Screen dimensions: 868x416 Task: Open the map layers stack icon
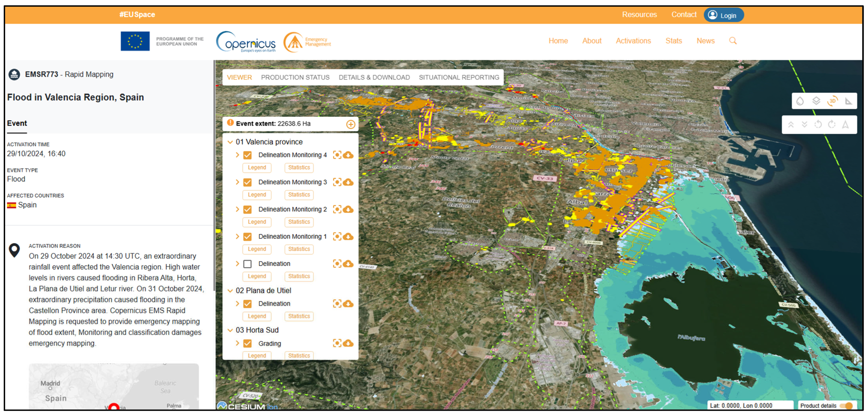pyautogui.click(x=816, y=101)
